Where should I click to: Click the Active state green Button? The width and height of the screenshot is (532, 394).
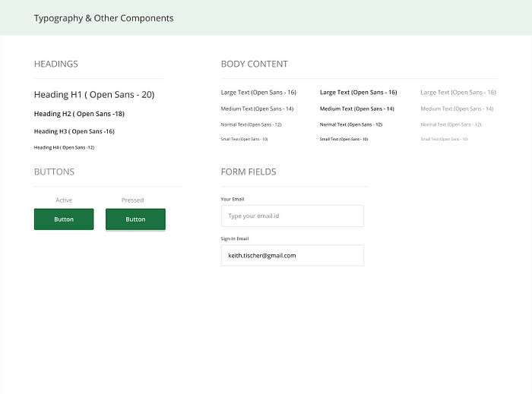click(x=64, y=219)
